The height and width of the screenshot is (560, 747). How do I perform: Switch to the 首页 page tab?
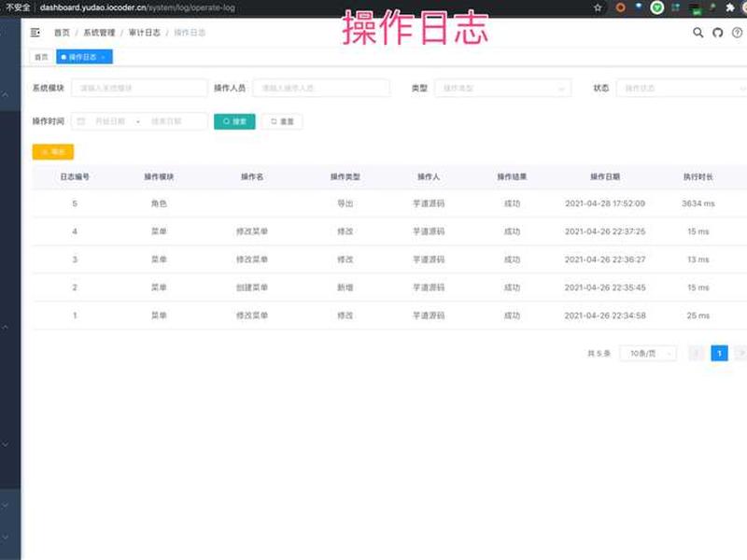click(41, 57)
